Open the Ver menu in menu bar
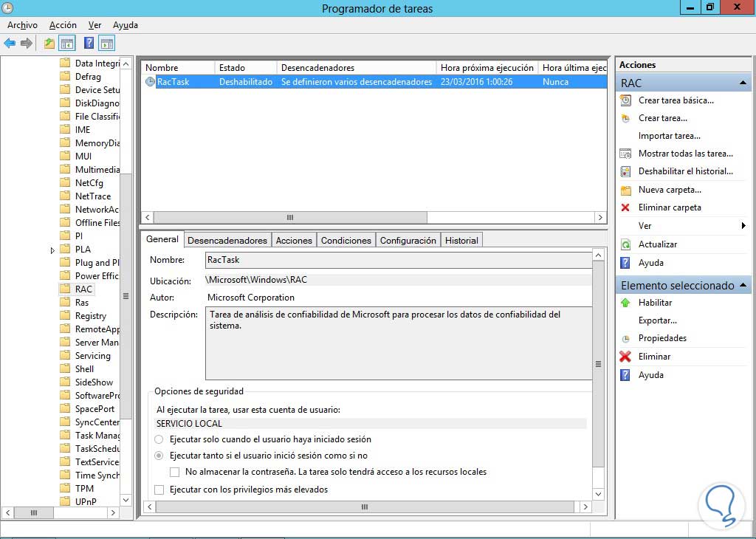 (94, 25)
